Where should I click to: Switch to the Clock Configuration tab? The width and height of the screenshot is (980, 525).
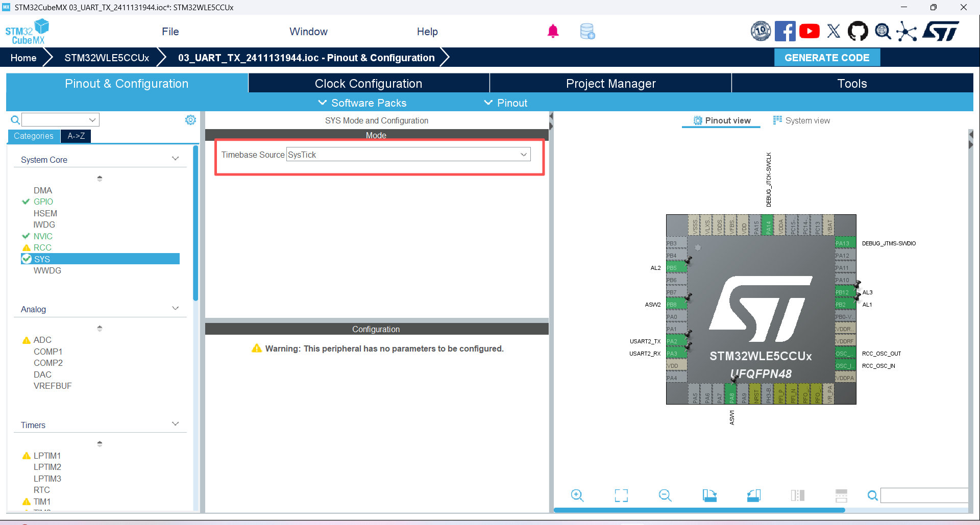coord(369,83)
